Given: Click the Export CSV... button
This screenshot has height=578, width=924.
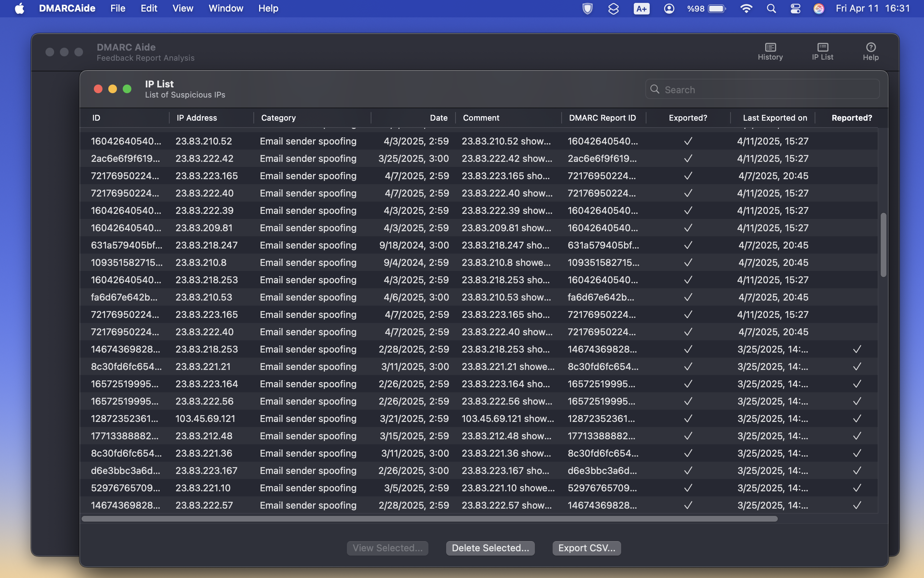Looking at the screenshot, I should pyautogui.click(x=587, y=548).
